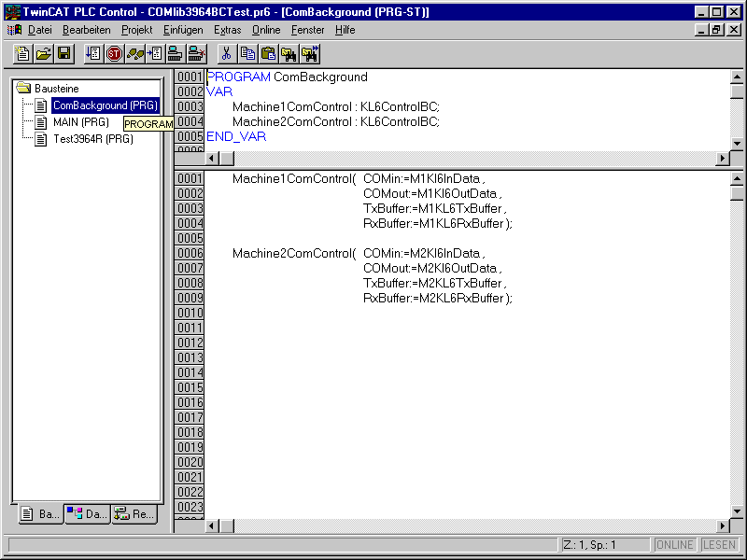Open the Projekt menu

point(136,30)
